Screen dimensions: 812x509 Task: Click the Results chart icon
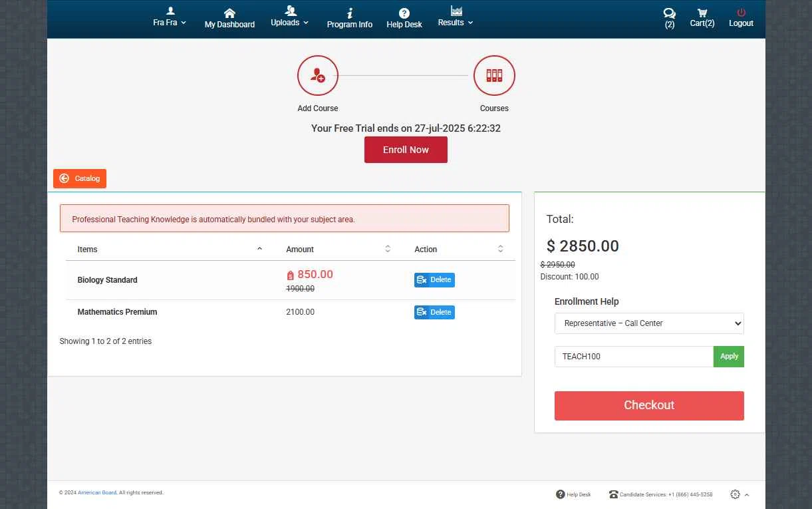[456, 11]
